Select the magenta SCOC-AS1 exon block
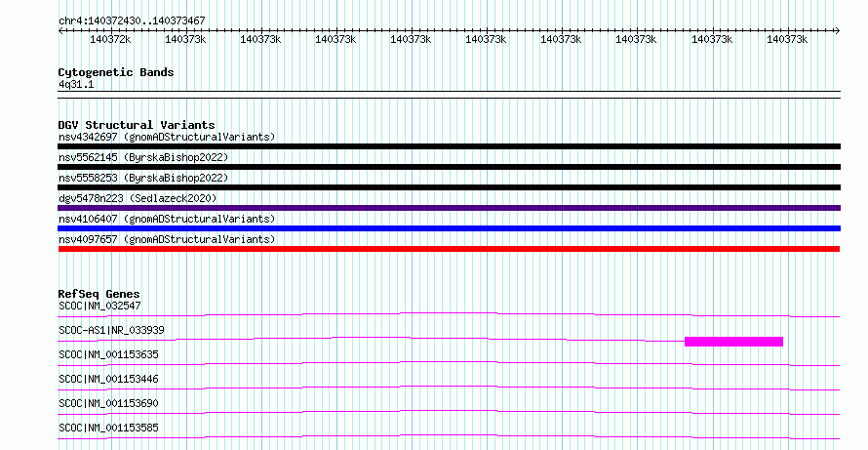 point(734,342)
